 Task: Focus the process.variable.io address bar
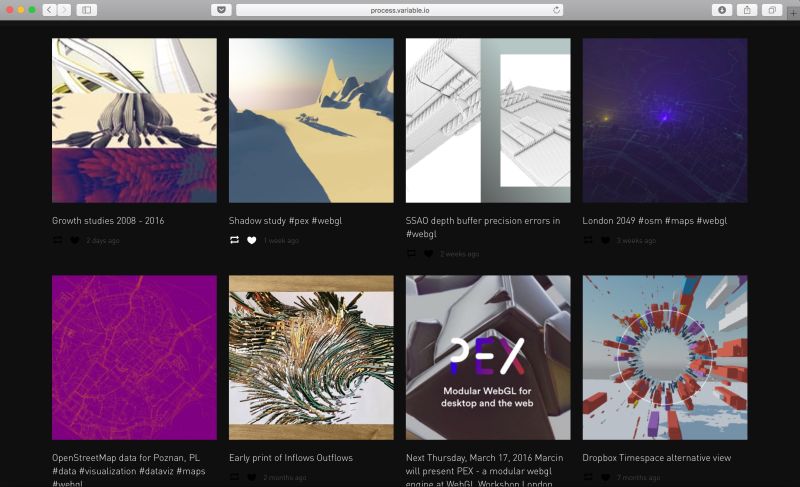(x=399, y=10)
